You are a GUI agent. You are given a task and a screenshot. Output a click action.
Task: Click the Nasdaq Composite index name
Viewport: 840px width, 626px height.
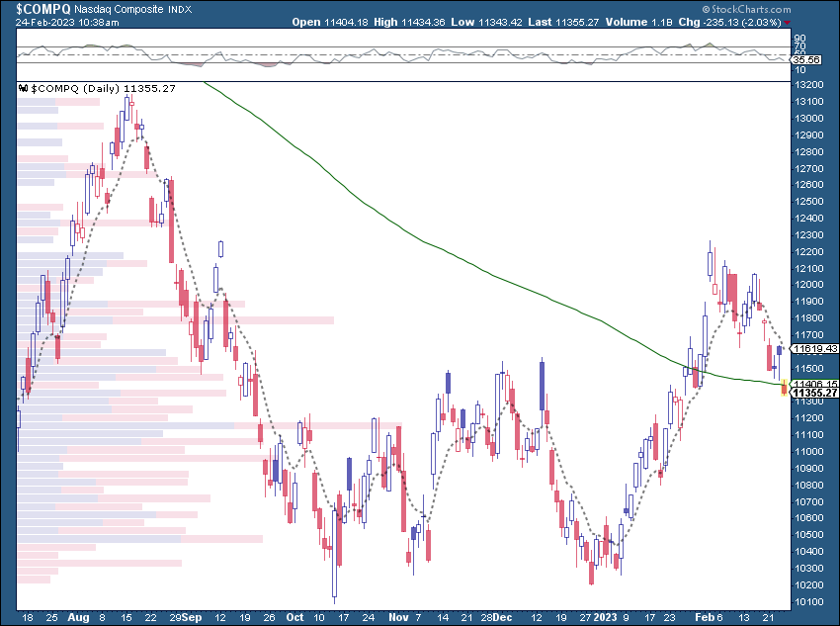(x=119, y=9)
